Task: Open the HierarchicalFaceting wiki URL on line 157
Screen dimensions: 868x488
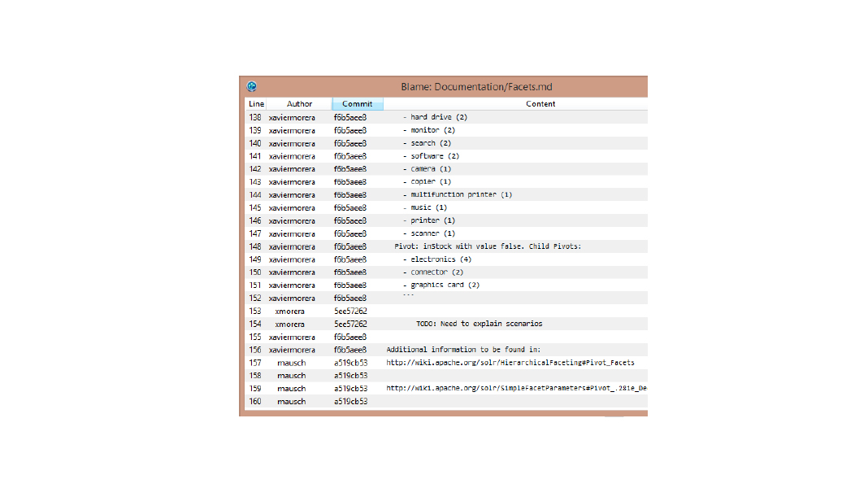Action: point(510,363)
